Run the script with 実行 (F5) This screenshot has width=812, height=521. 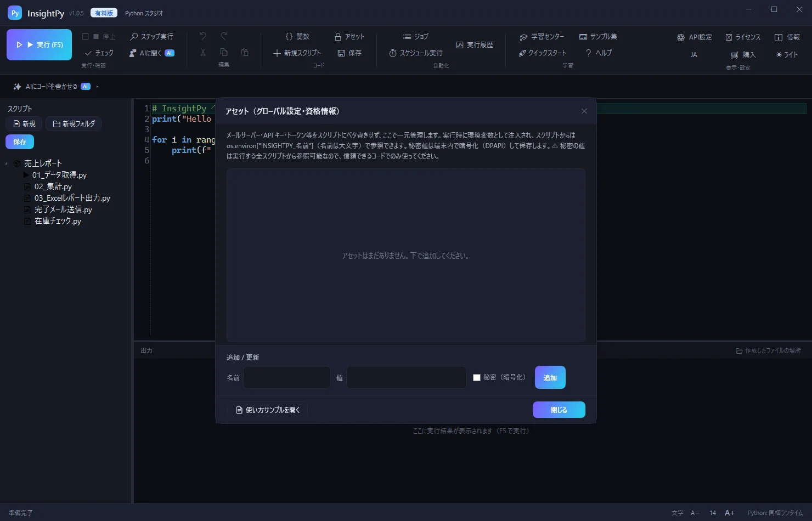point(39,44)
